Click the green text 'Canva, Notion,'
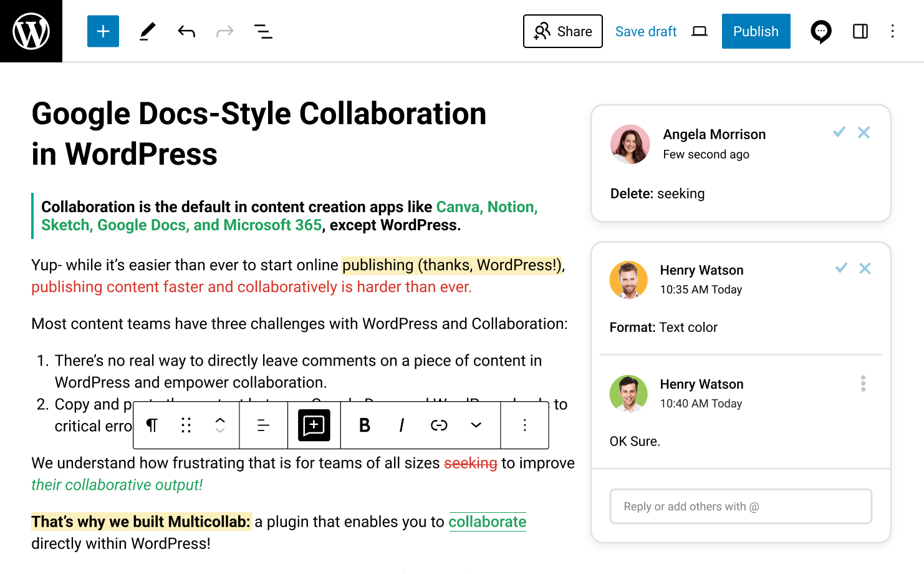The height and width of the screenshot is (574, 924). [x=487, y=207]
